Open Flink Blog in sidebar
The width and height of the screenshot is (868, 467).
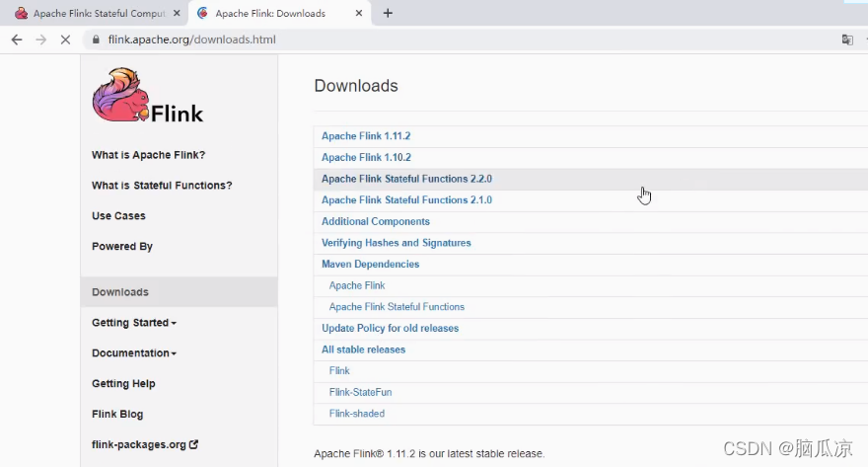click(117, 414)
